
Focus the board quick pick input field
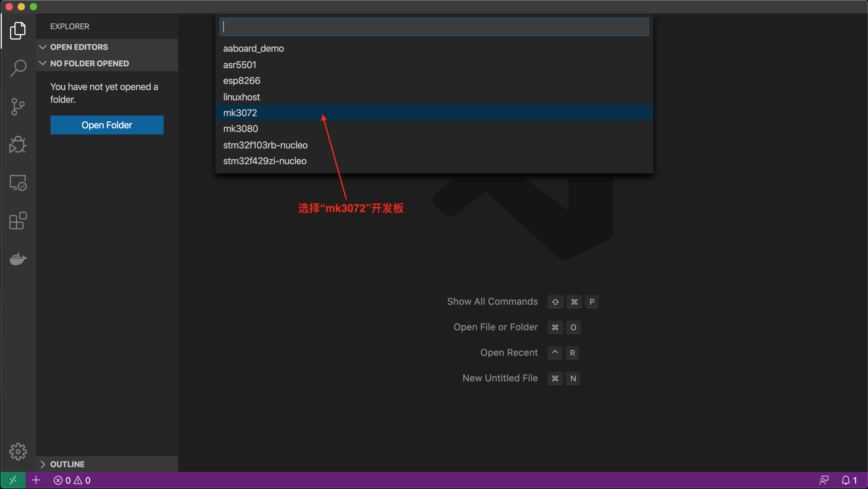click(434, 27)
